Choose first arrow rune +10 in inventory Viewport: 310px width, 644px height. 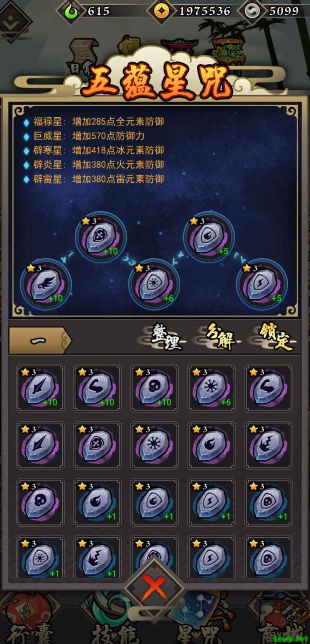click(40, 388)
